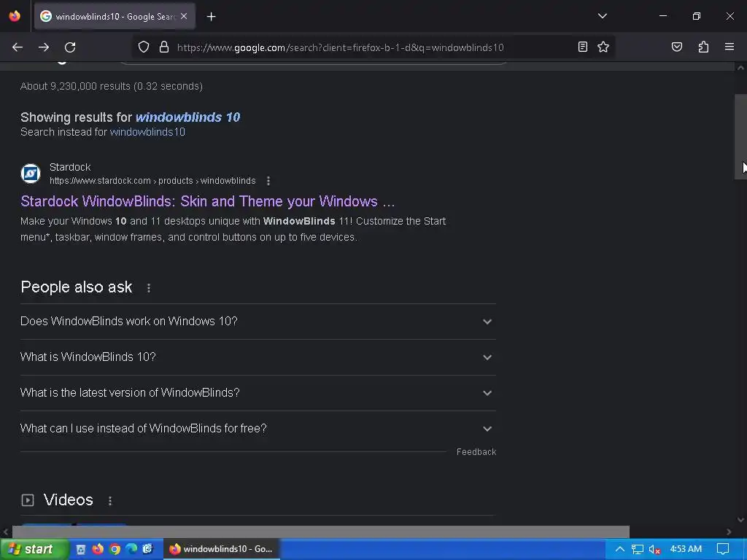747x560 pixels.
Task: Click the windowblinds 10 corrected spelling link
Action: coord(187,117)
